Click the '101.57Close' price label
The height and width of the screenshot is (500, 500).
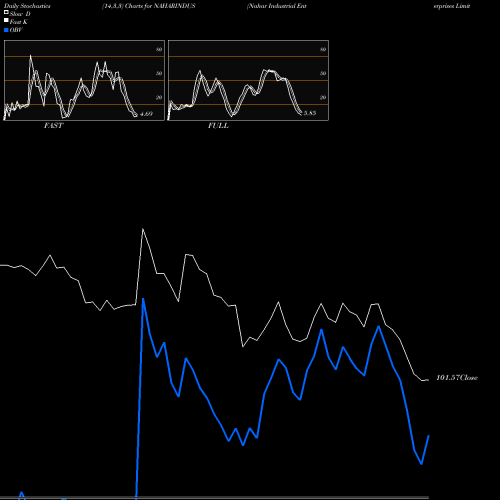[x=457, y=378]
